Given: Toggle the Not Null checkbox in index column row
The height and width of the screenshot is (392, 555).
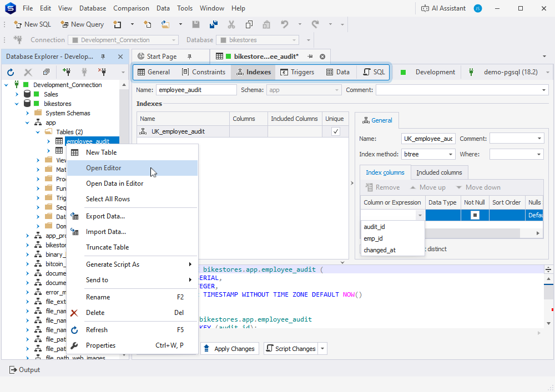Looking at the screenshot, I should tap(475, 215).
